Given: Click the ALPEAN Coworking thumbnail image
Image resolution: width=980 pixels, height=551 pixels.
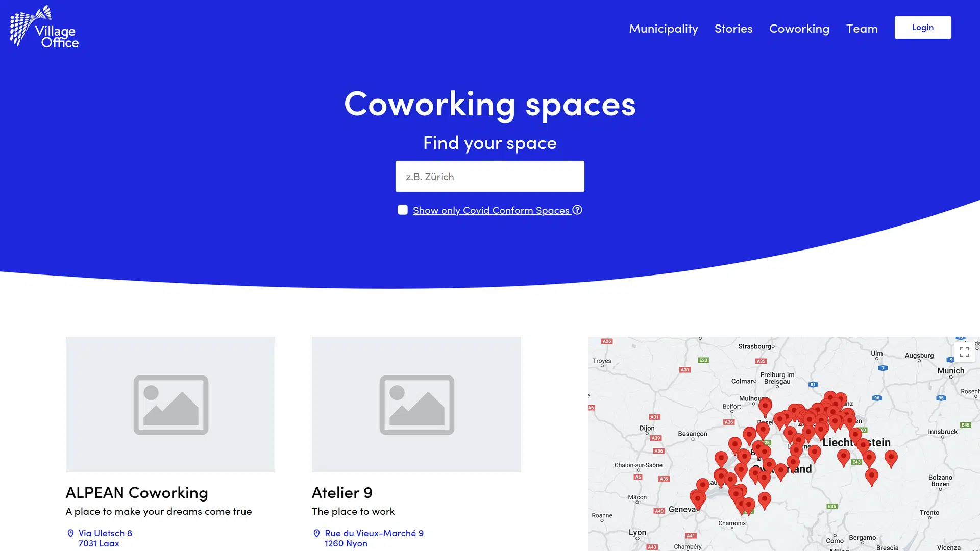Looking at the screenshot, I should click(170, 405).
